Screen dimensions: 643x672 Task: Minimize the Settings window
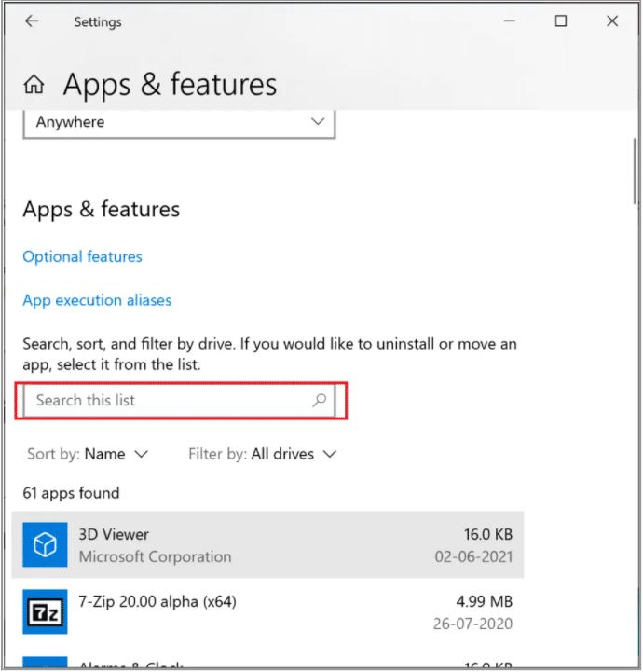pyautogui.click(x=509, y=21)
